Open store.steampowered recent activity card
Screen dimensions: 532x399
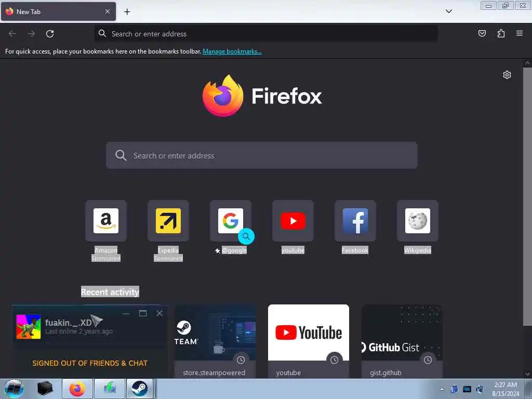click(215, 341)
